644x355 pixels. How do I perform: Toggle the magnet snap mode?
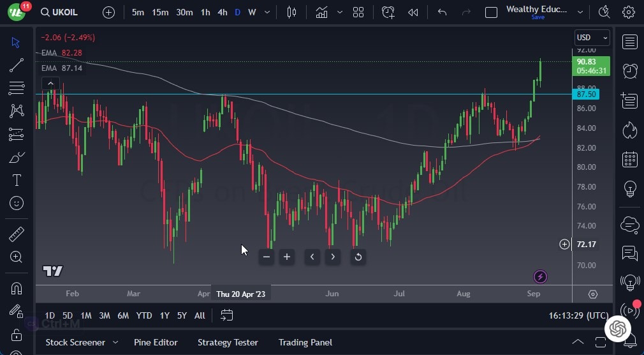click(x=17, y=288)
